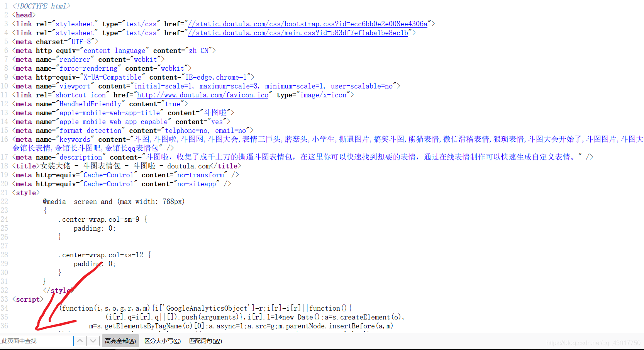Click the <title> line with doutula.com
Image resolution: width=644 pixels, height=350 pixels.
127,166
